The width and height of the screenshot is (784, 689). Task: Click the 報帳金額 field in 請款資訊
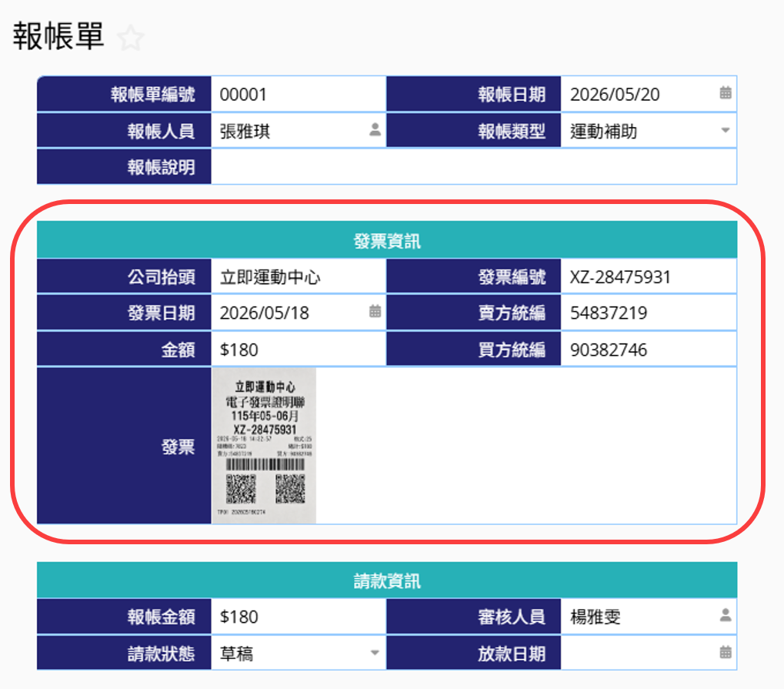point(298,617)
